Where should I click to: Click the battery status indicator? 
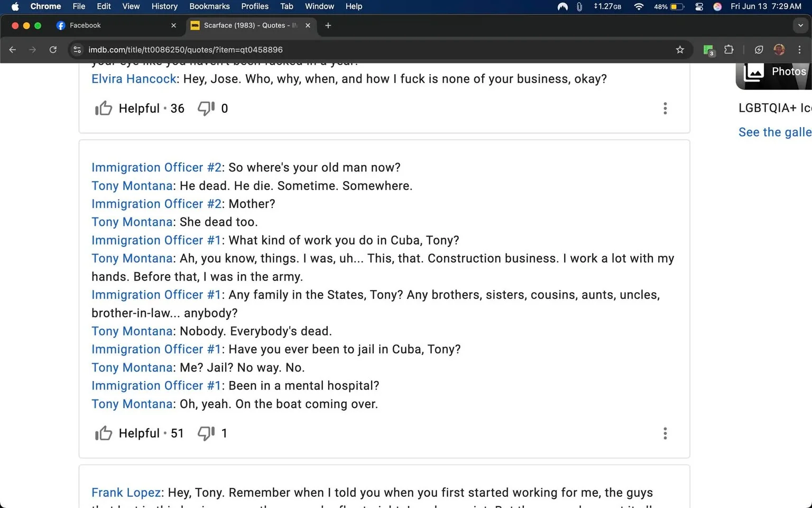click(669, 6)
